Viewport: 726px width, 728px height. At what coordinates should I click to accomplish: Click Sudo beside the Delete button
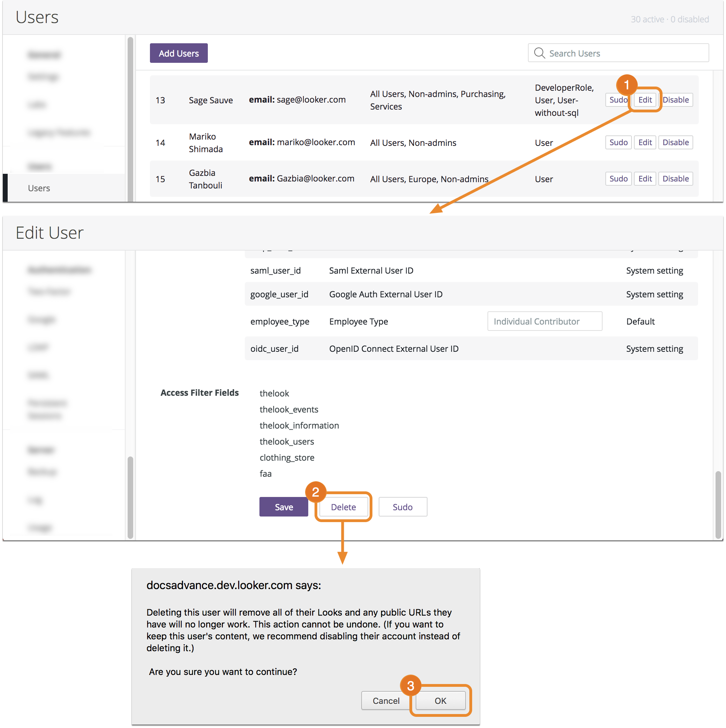(x=402, y=507)
